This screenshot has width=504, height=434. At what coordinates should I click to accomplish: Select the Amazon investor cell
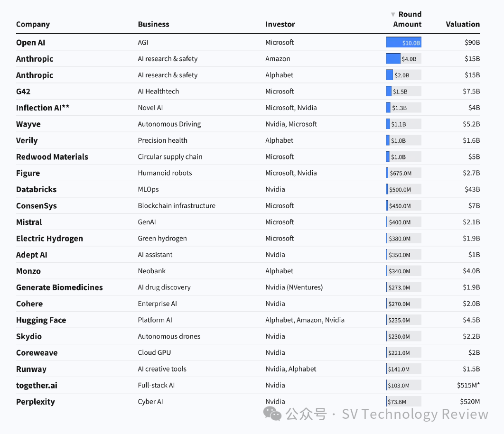(278, 59)
